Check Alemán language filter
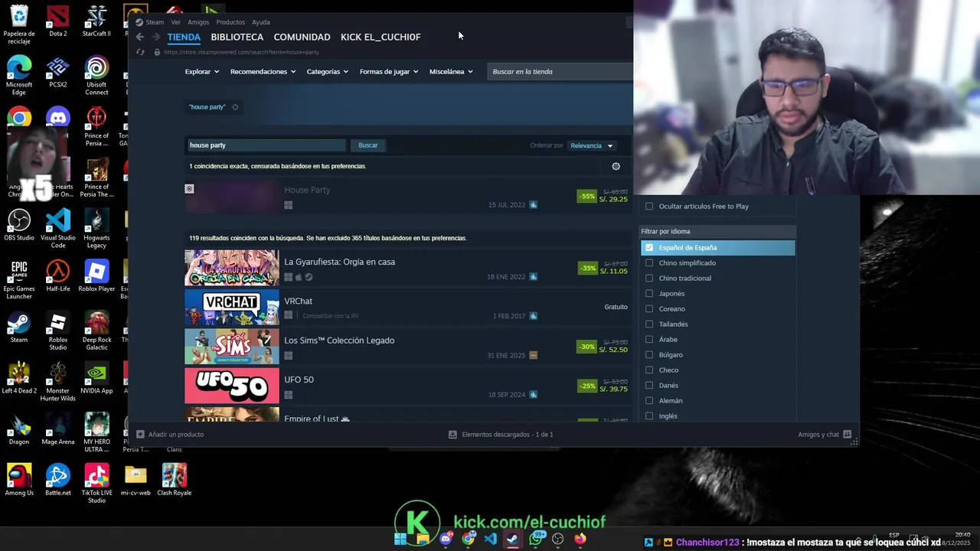 point(649,400)
